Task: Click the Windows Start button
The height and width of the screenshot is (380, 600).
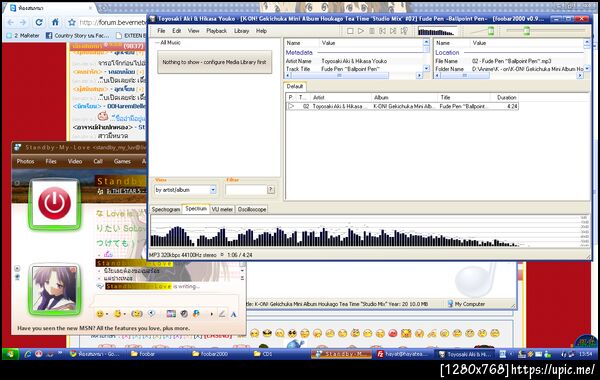Action: point(10,354)
